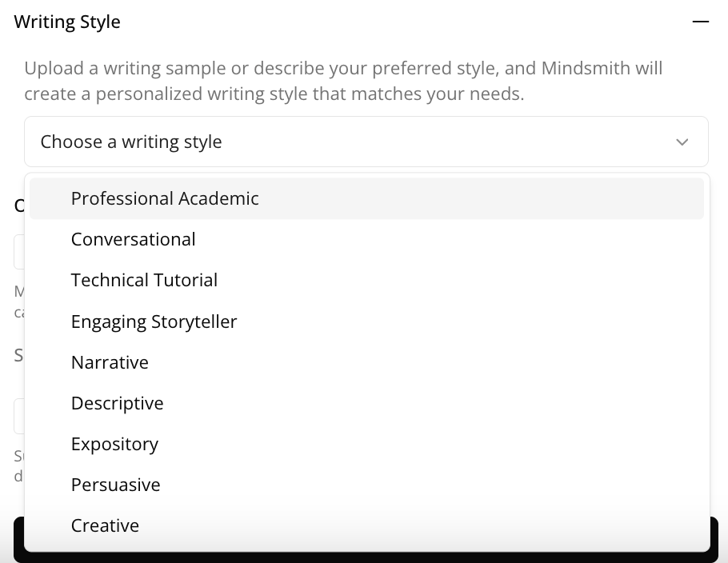Screen dimensions: 728x563
Task: Click the helper text starting with M at left
Action: 18,293
